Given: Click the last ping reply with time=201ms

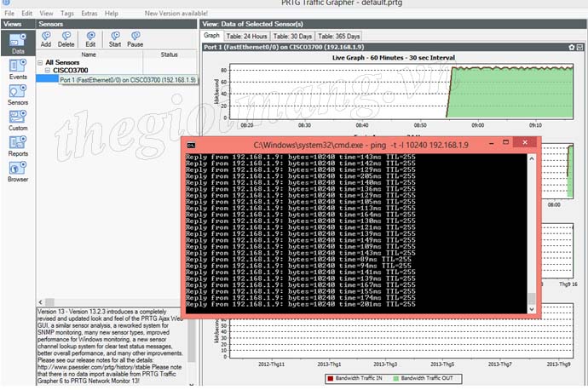Looking at the screenshot, I should 300,304.
